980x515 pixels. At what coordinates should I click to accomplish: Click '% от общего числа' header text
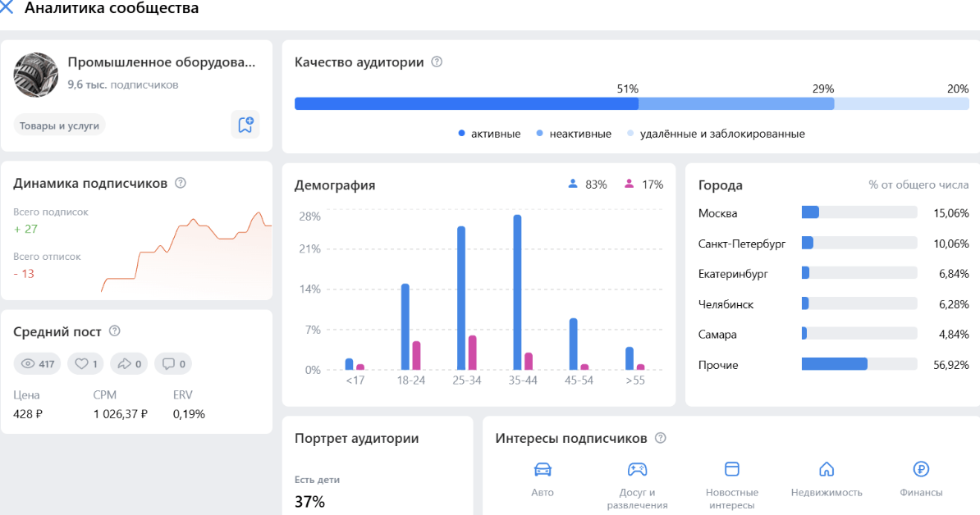pyautogui.click(x=918, y=185)
